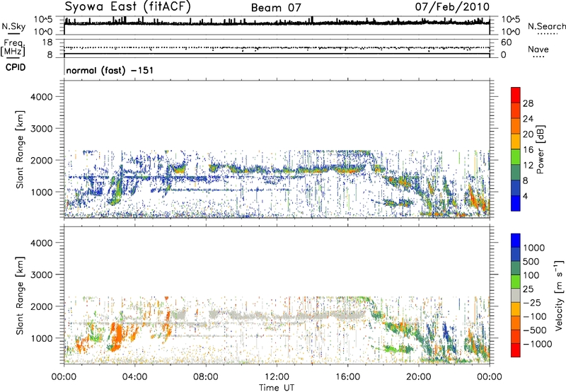Viewport: 566px width, 392px height.
Task: Click the large orange velocity patch near 03:00
Action: [117, 335]
